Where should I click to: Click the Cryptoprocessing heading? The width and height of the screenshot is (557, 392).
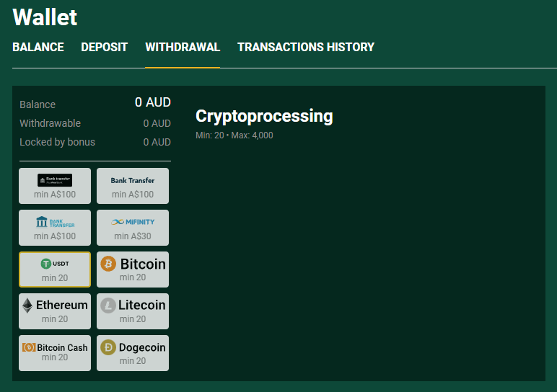point(264,116)
